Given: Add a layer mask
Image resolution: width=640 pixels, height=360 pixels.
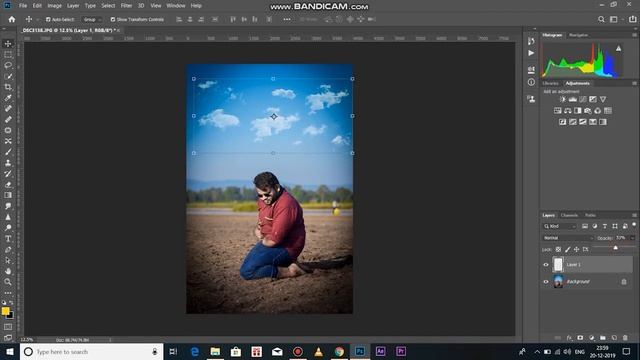Looking at the screenshot, I should pos(580,338).
